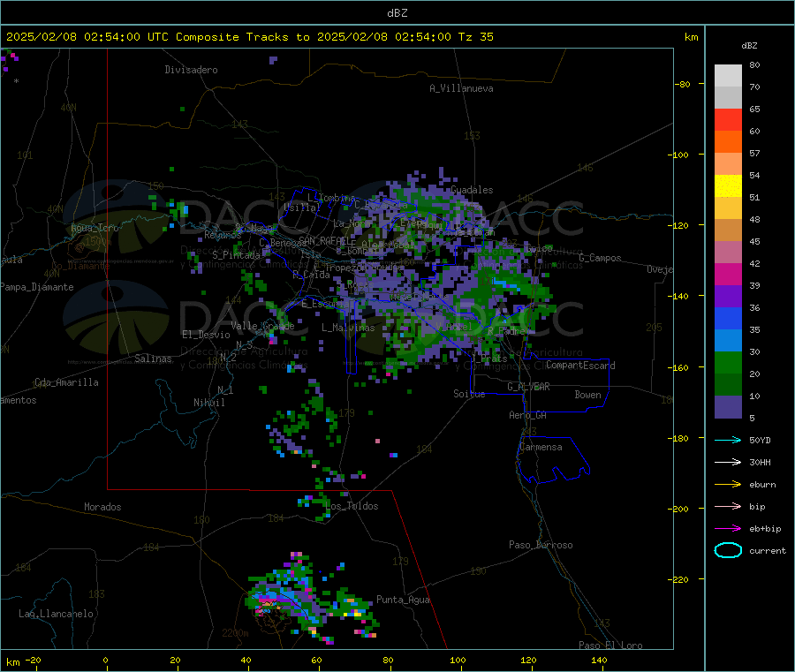Pick the light gray top swatch on the dBZ scale

point(728,76)
